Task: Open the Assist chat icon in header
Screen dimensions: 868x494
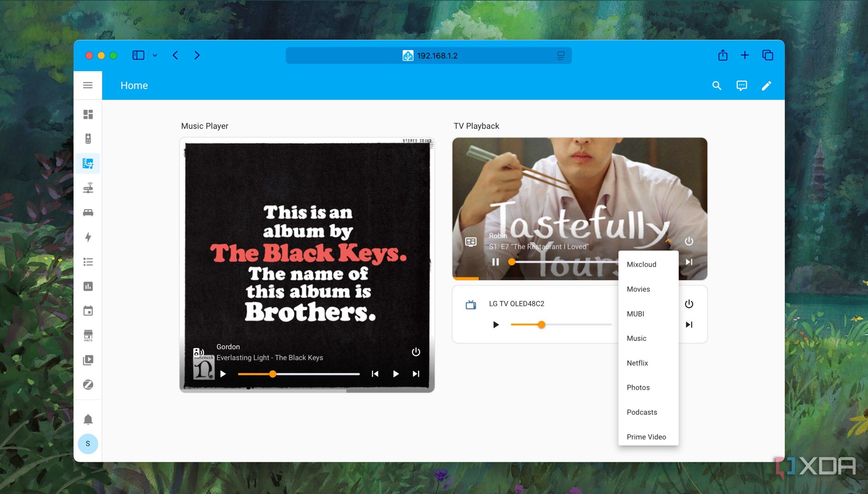Action: coord(741,86)
